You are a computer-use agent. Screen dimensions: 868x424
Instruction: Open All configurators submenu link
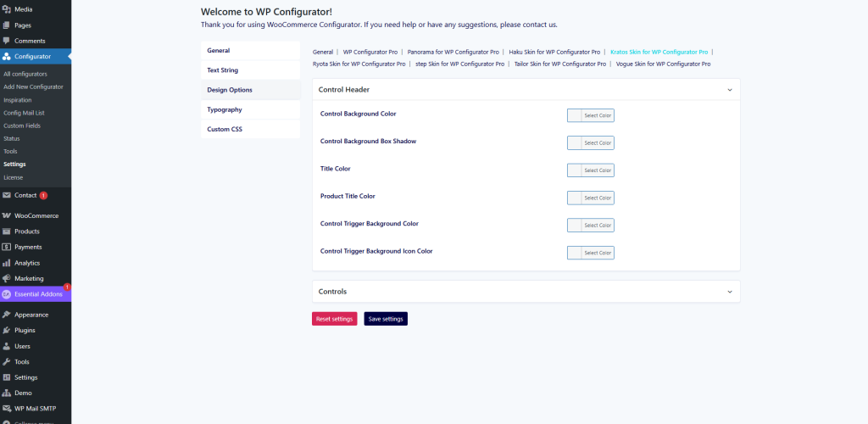point(25,74)
